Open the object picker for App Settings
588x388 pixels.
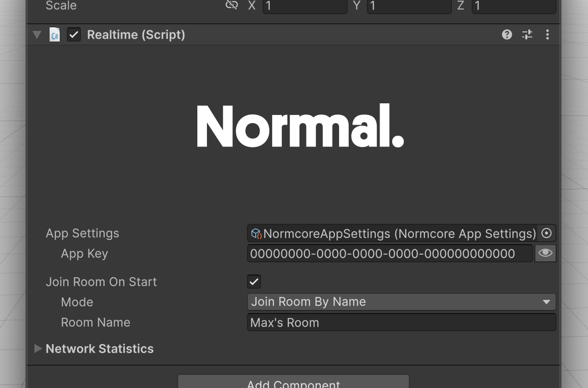pyautogui.click(x=547, y=234)
